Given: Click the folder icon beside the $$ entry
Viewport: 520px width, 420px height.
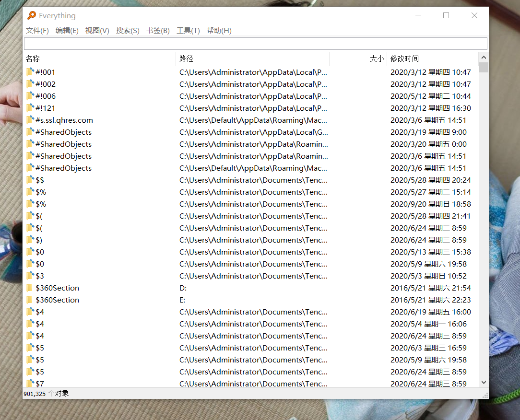Looking at the screenshot, I should pyautogui.click(x=29, y=180).
